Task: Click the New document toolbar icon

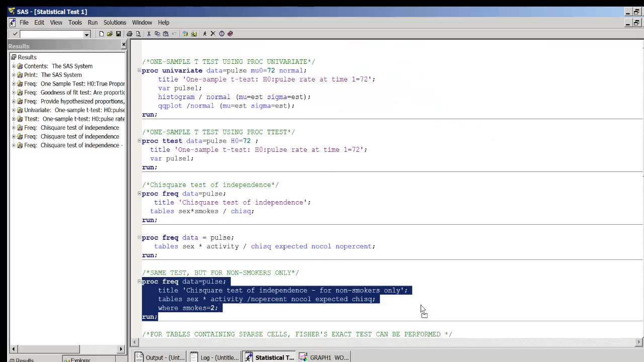Action: point(101,34)
